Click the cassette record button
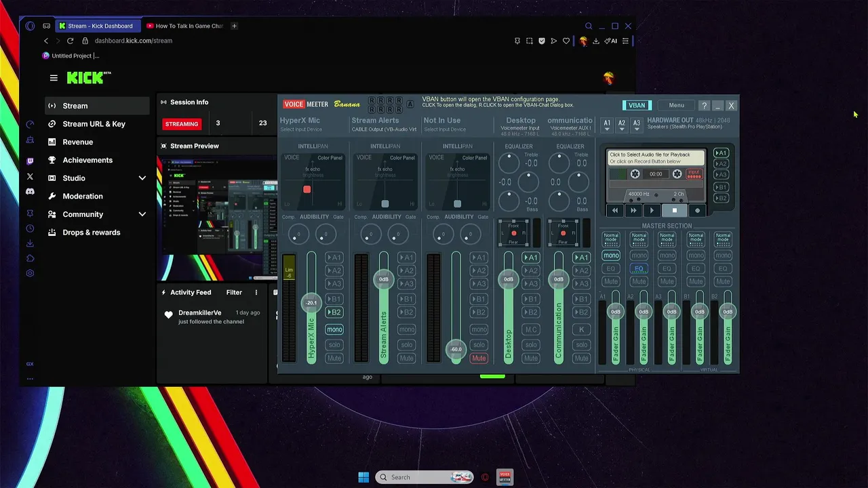Screen dimensions: 868x488 696,211
